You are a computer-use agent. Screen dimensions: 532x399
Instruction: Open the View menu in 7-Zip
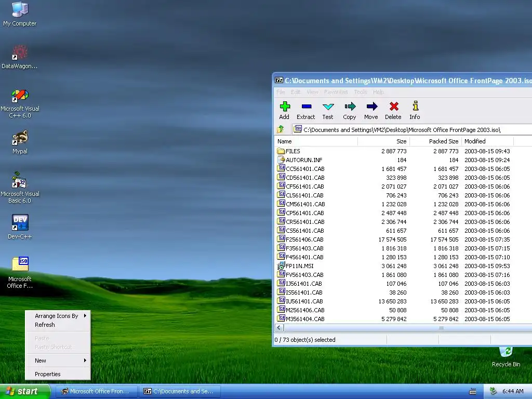pos(312,92)
